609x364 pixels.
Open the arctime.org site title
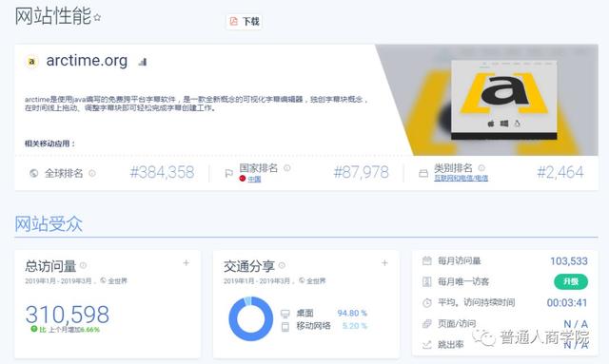coord(87,61)
